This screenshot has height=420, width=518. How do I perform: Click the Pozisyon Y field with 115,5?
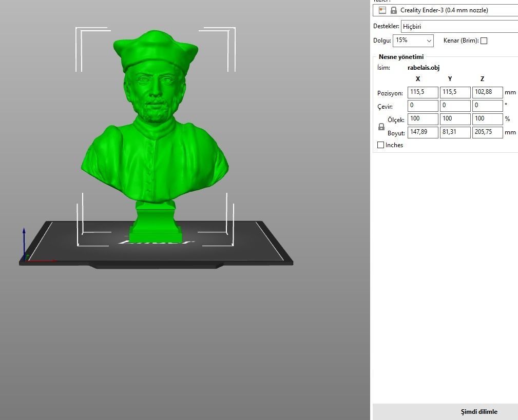coord(455,92)
